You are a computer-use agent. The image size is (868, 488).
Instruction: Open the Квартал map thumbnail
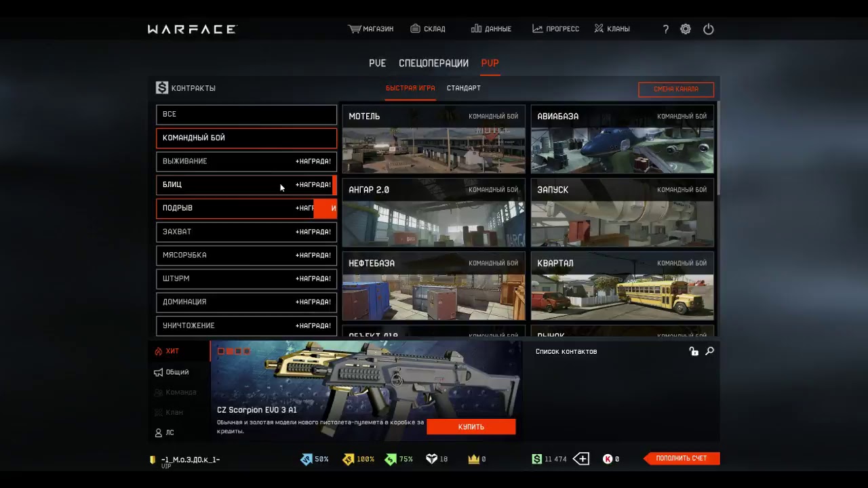[x=622, y=286]
